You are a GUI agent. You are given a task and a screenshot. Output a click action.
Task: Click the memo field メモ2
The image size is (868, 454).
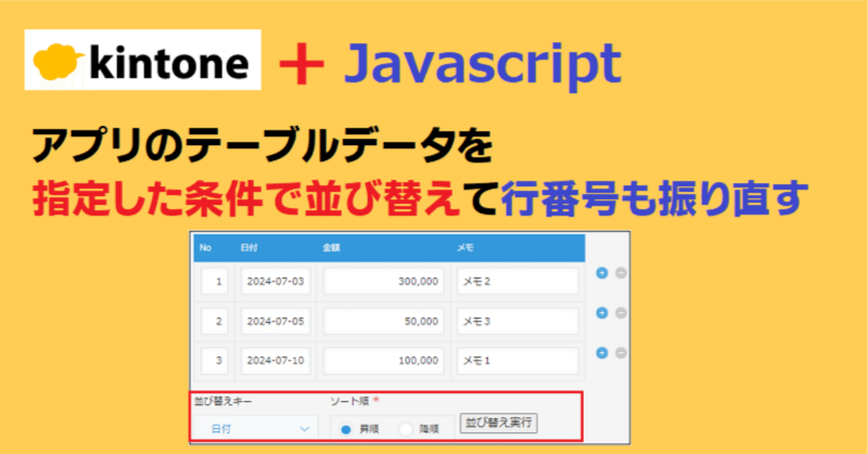(x=517, y=281)
